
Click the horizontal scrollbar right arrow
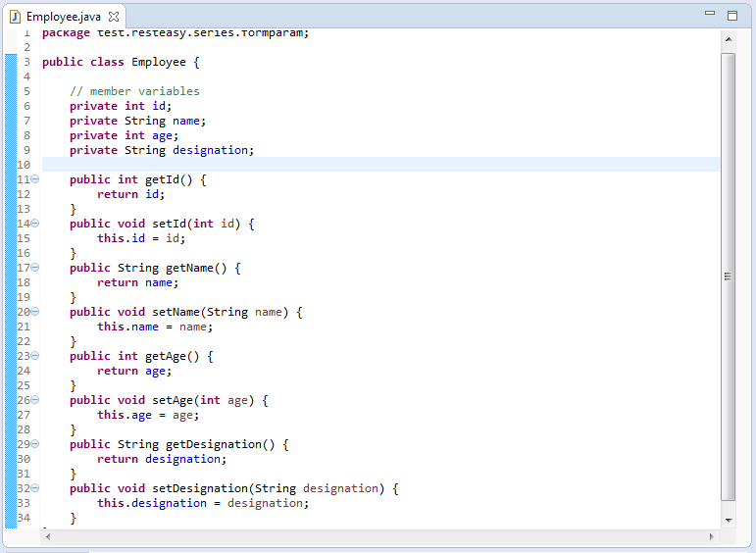pyautogui.click(x=712, y=536)
